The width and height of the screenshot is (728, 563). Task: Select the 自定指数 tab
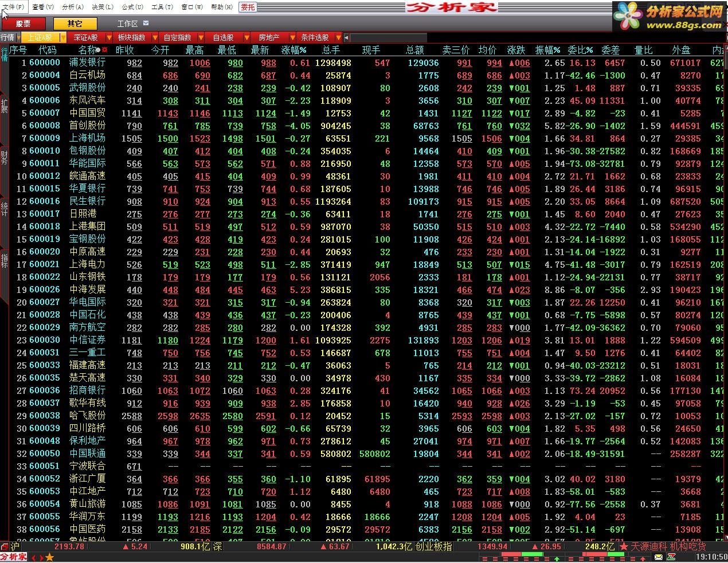(x=177, y=37)
